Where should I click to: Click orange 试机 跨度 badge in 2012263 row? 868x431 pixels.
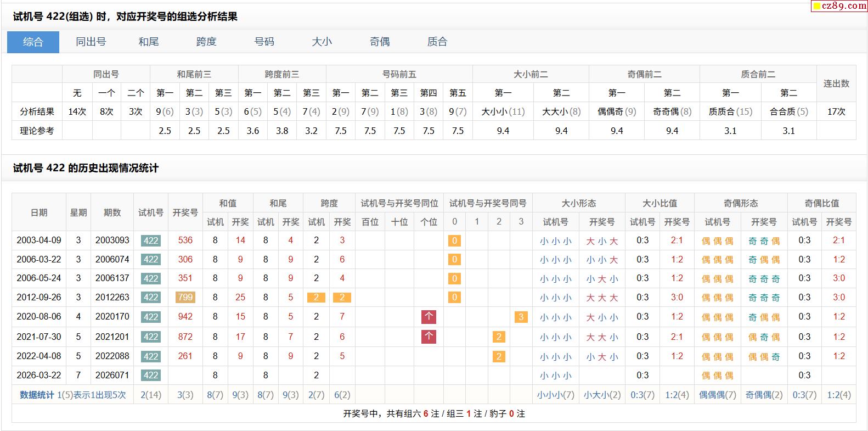[x=316, y=298]
